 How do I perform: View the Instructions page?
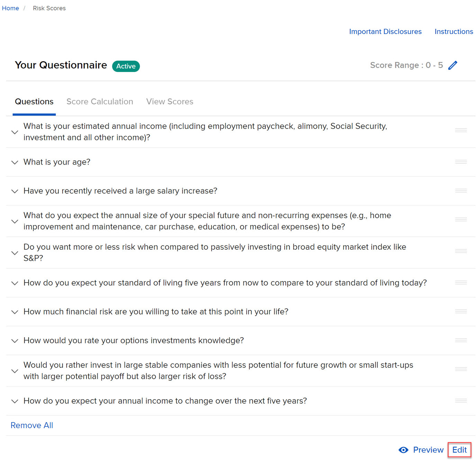click(x=453, y=32)
